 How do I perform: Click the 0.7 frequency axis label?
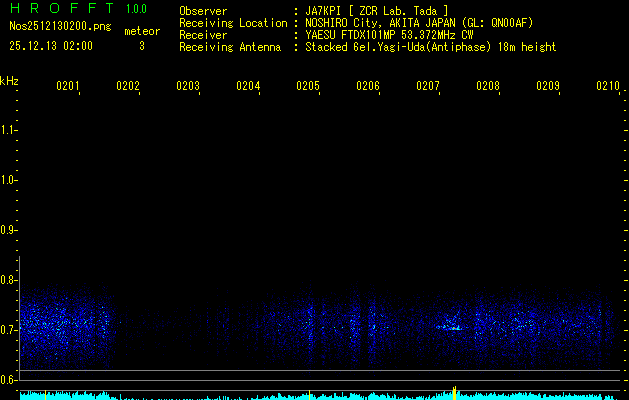pos(9,329)
